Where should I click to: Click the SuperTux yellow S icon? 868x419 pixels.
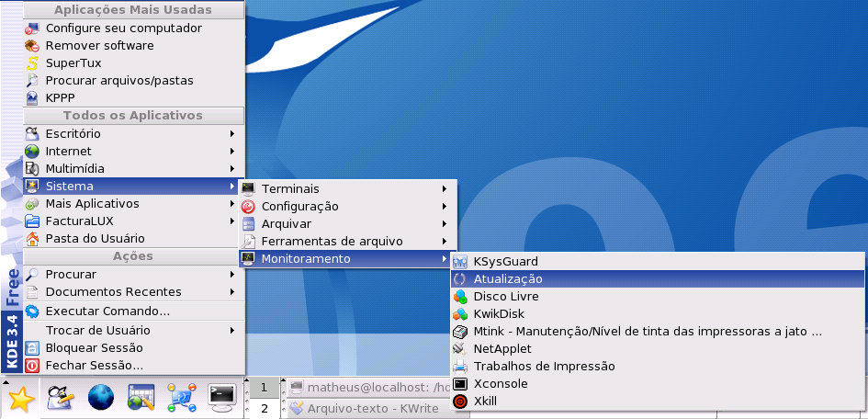[x=33, y=63]
